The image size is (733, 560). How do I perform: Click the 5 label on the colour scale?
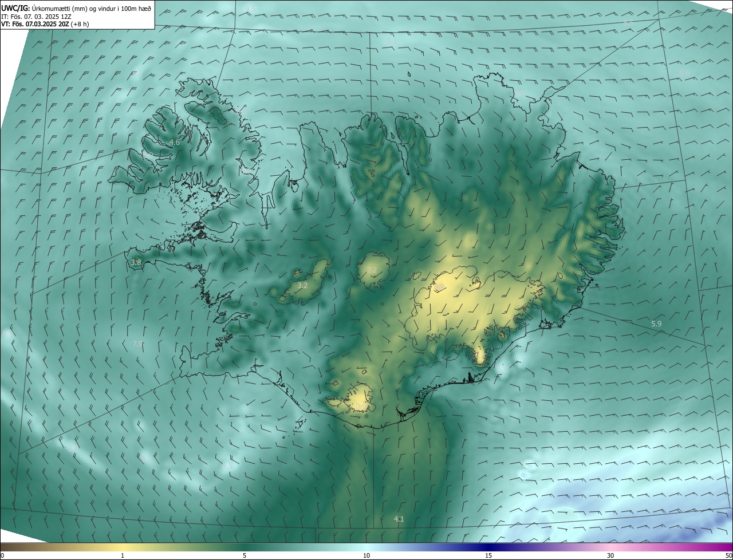click(245, 555)
